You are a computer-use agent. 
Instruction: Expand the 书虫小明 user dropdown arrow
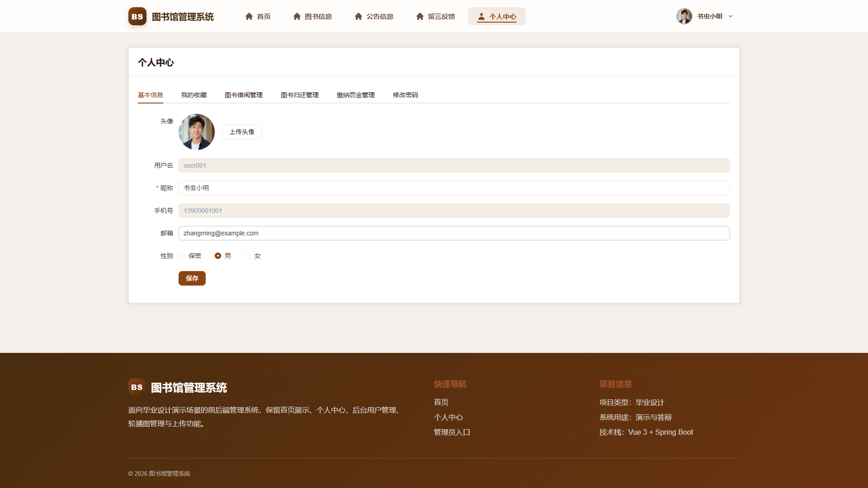click(731, 16)
